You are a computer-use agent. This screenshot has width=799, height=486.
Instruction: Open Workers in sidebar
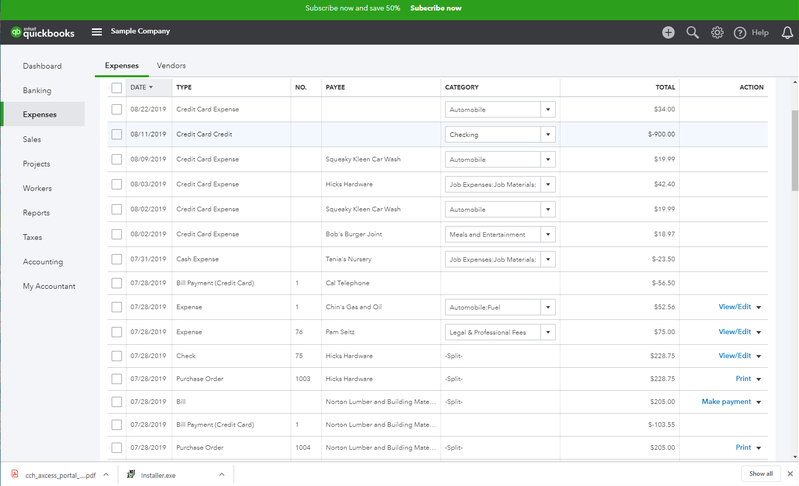[x=37, y=188]
